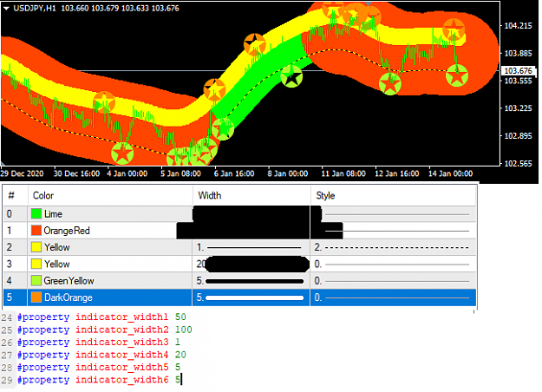Open the width cell of the DarkOrange row
Screen dimensions: 542x392
(x=251, y=297)
